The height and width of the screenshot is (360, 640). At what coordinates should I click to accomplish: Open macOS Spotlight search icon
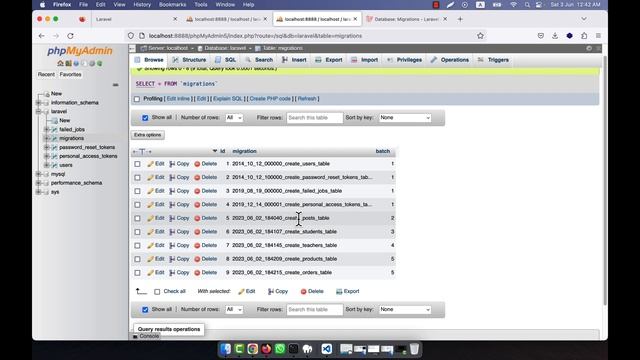(527, 5)
